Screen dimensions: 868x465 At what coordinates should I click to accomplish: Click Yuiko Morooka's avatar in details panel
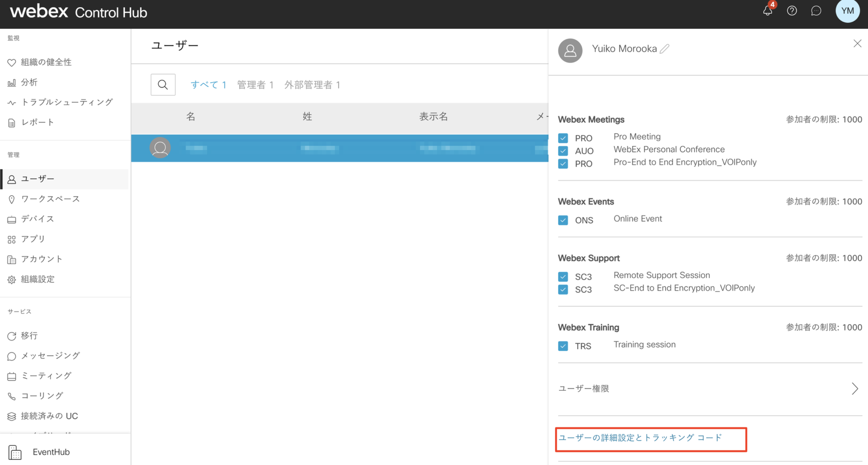point(570,51)
